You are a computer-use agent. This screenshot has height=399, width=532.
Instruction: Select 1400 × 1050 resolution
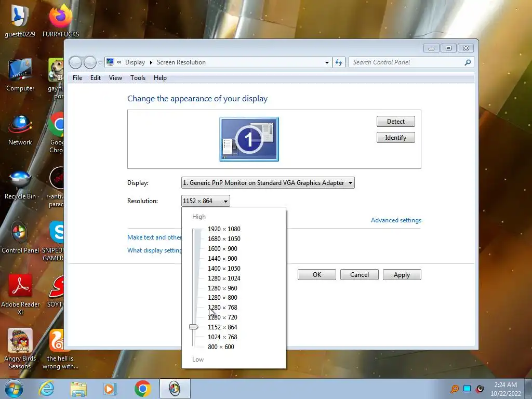[224, 269]
